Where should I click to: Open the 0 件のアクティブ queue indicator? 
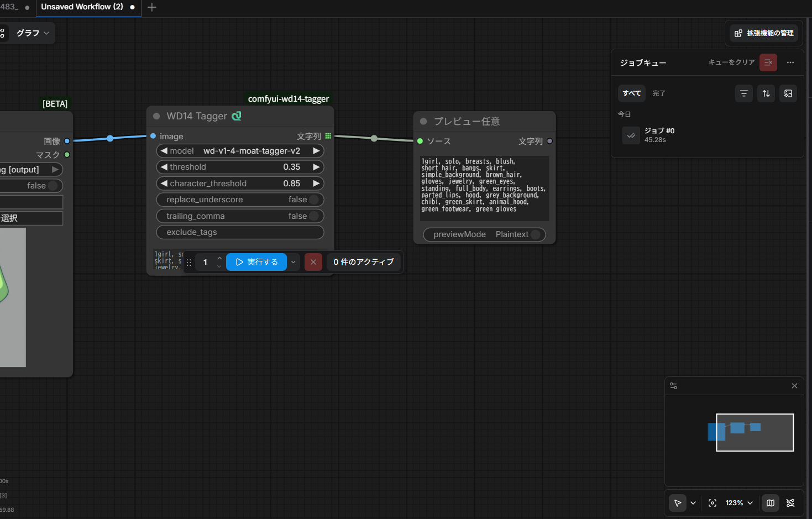coord(364,262)
